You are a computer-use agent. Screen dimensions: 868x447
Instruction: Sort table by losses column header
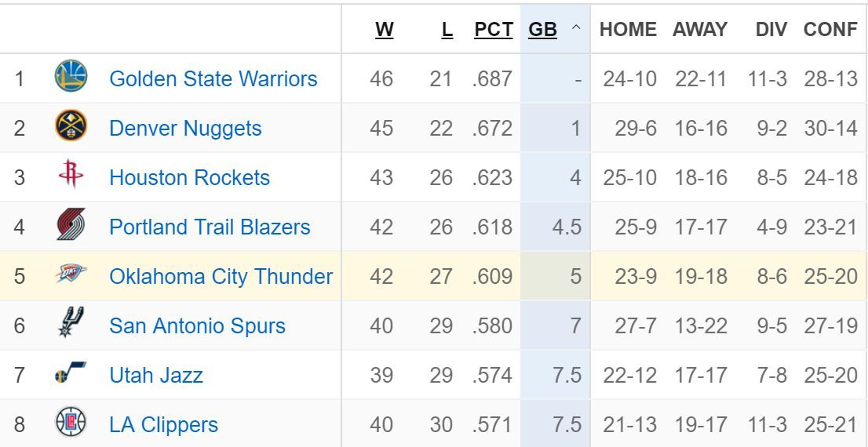(x=447, y=30)
